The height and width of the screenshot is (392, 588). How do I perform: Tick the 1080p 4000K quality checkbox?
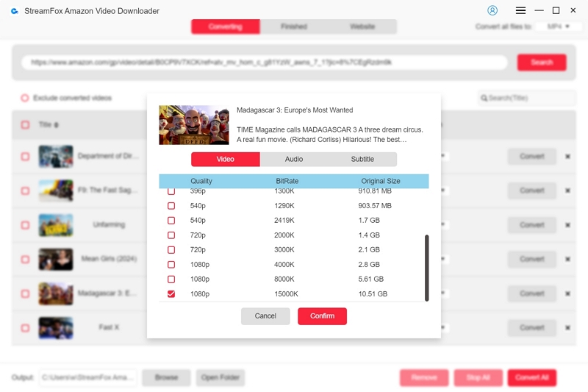tap(171, 265)
